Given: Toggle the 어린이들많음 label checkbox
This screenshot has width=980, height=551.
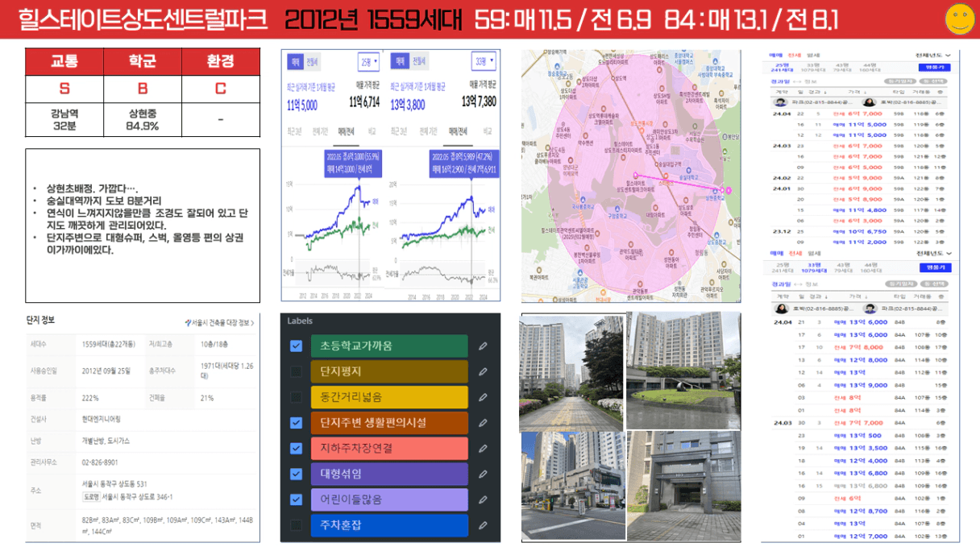Looking at the screenshot, I should click(x=296, y=500).
